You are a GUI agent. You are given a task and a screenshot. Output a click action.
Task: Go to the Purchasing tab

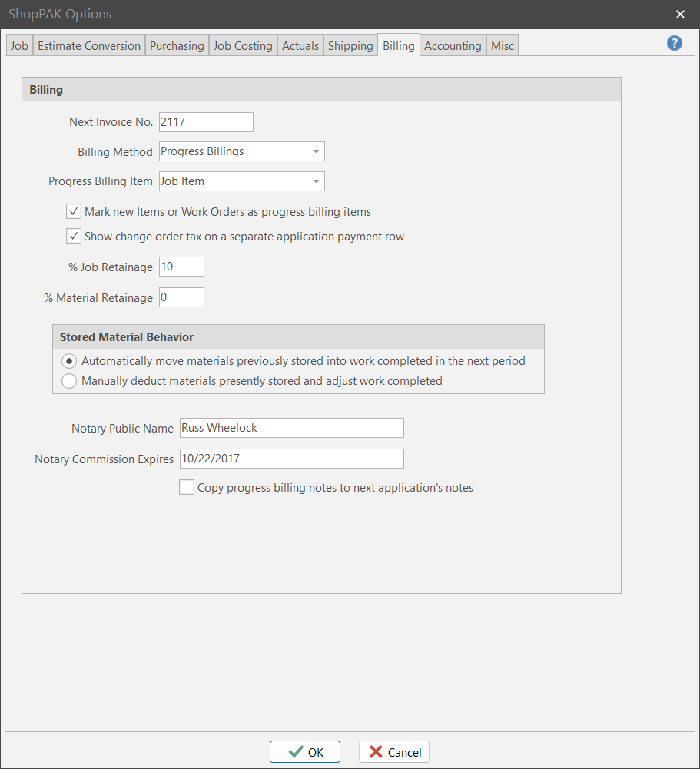(177, 46)
